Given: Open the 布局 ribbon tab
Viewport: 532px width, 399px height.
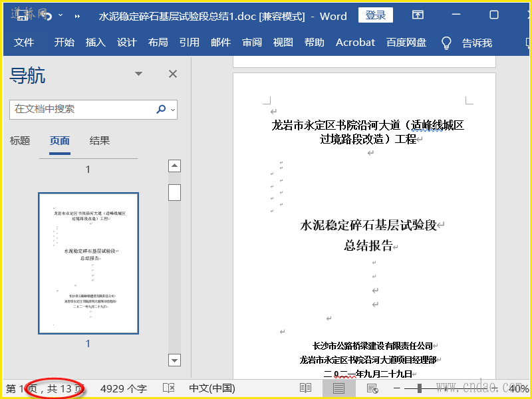Looking at the screenshot, I should click(158, 43).
